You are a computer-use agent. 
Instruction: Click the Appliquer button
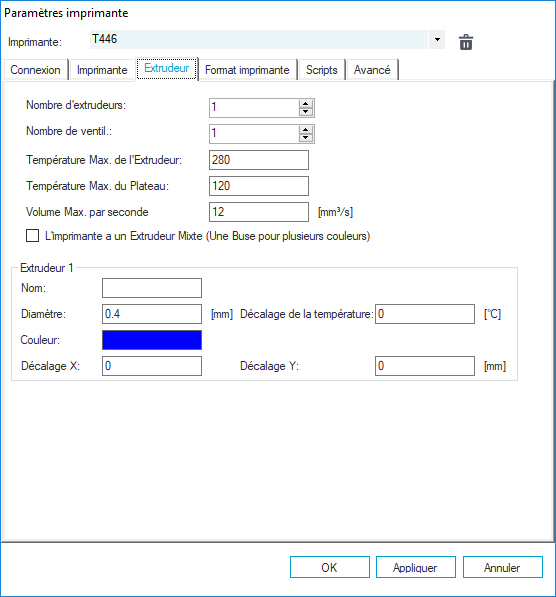tap(415, 567)
